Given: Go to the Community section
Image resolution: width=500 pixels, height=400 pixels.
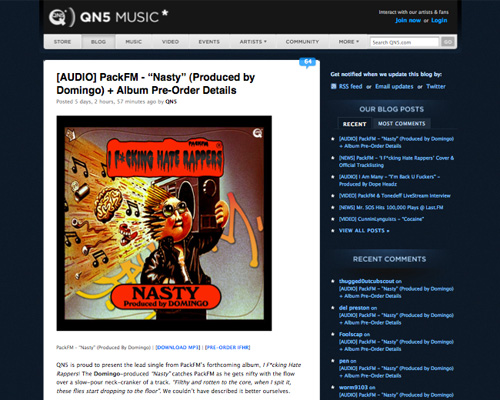Looking at the screenshot, I should point(302,42).
